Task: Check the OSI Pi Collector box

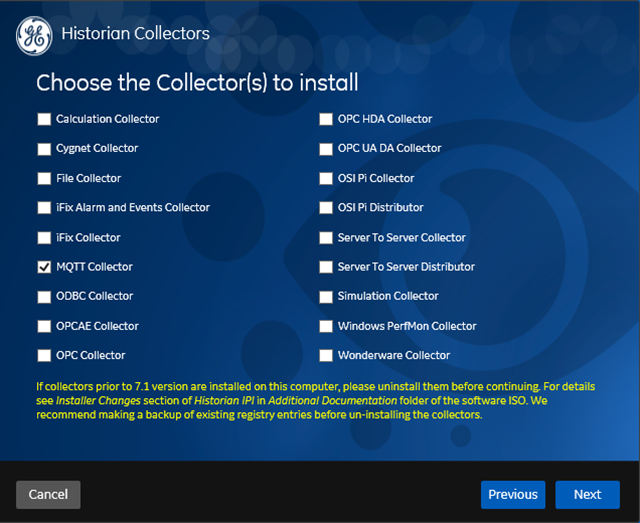Action: [x=326, y=178]
